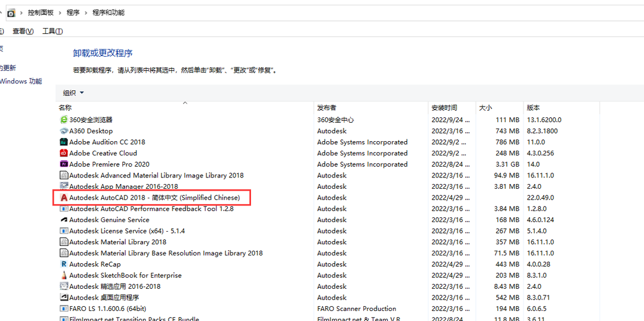Select Adobe Audition CC 2018 entry name
The height and width of the screenshot is (321, 644).
tap(107, 142)
